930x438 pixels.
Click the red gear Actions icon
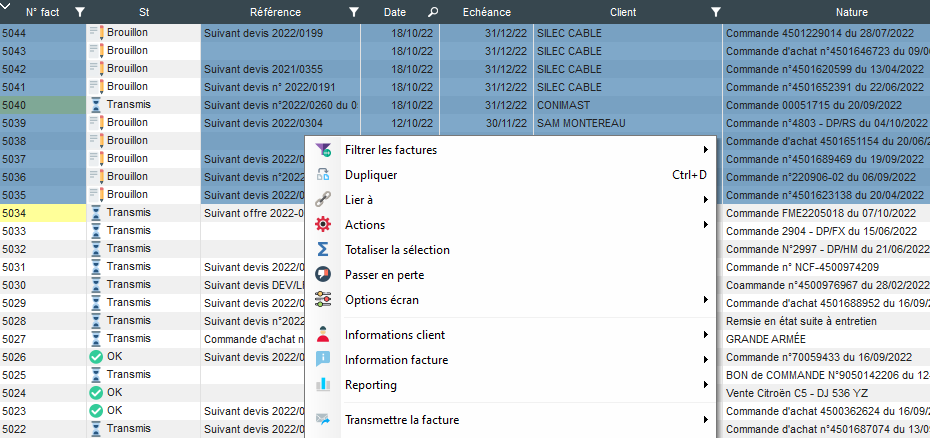click(x=323, y=225)
